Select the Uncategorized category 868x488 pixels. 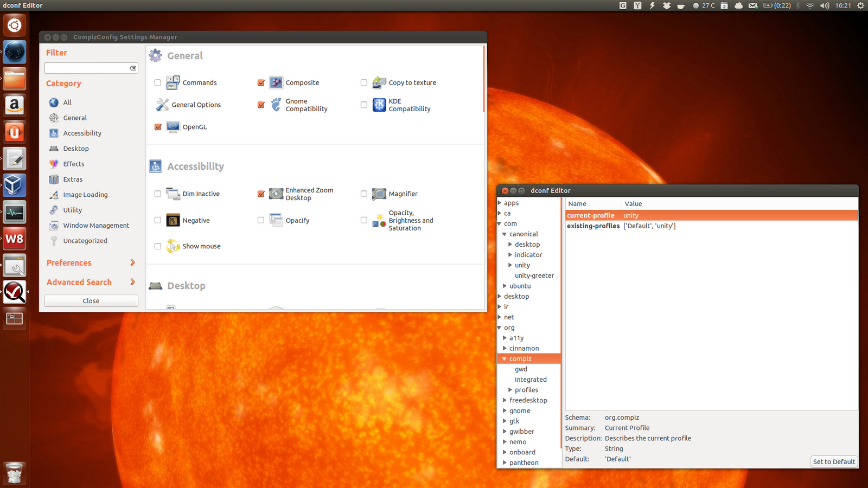tap(85, 241)
